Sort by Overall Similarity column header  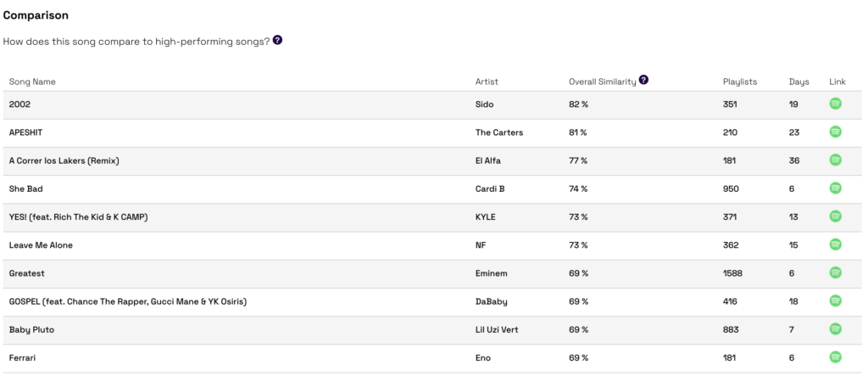coord(603,81)
